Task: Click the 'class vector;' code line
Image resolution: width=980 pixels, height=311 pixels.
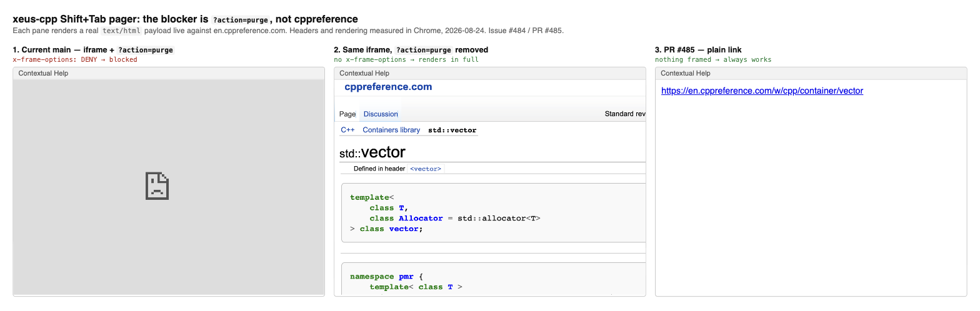Action: tap(386, 229)
